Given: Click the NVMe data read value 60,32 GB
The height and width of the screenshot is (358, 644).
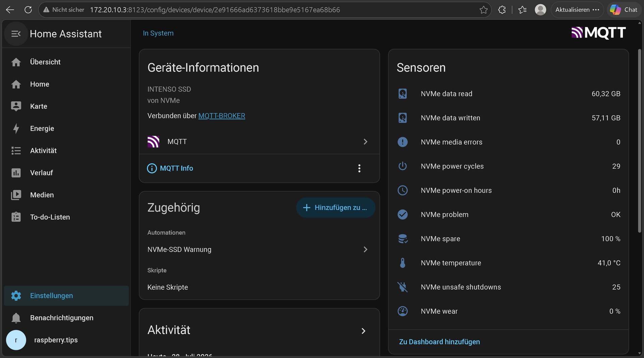Looking at the screenshot, I should click(x=606, y=94).
